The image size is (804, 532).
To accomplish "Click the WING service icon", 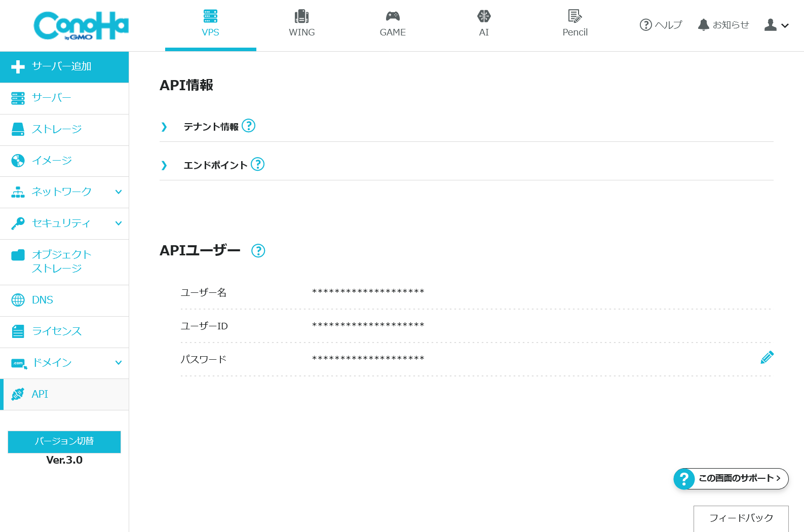I will click(x=302, y=16).
